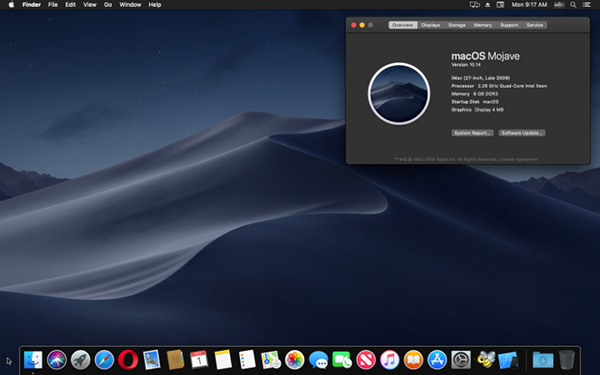
Task: Open Reminders list icon
Action: (x=247, y=360)
